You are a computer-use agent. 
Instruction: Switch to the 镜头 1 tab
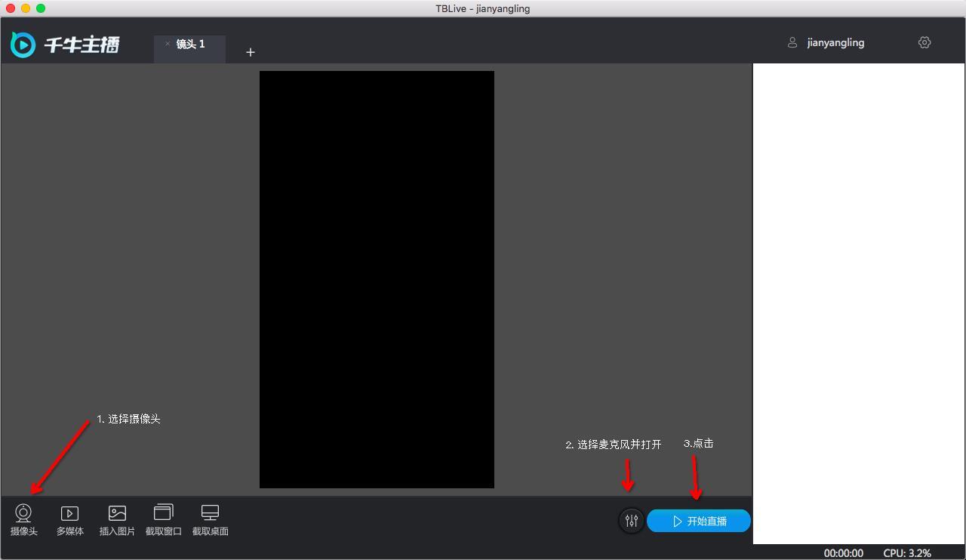(191, 45)
